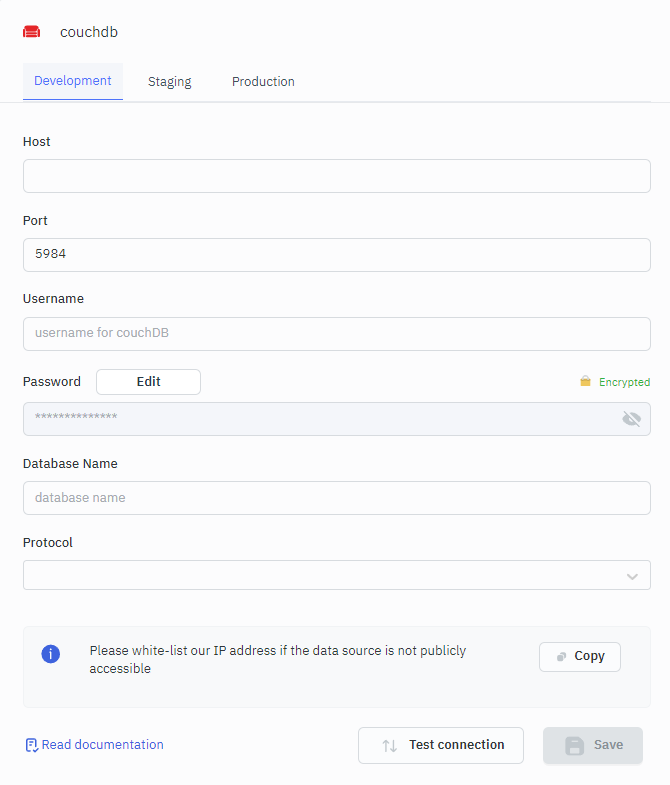Toggle password visibility eye icon

tap(631, 419)
